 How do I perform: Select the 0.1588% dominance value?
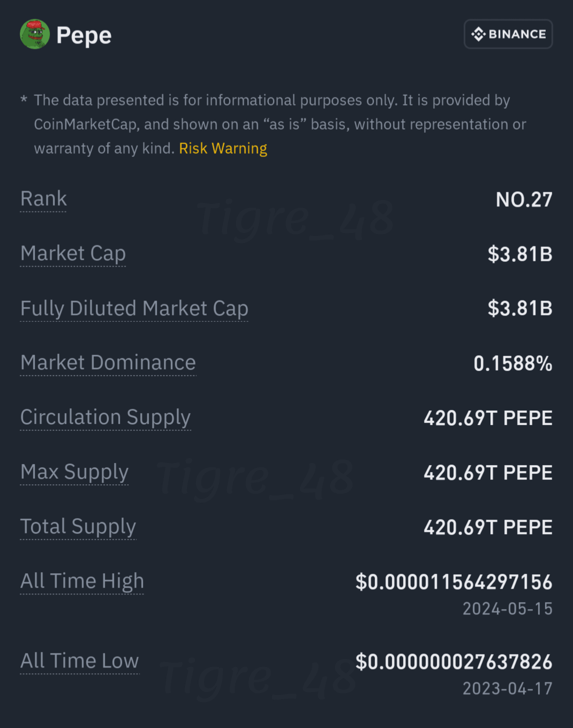pyautogui.click(x=513, y=364)
